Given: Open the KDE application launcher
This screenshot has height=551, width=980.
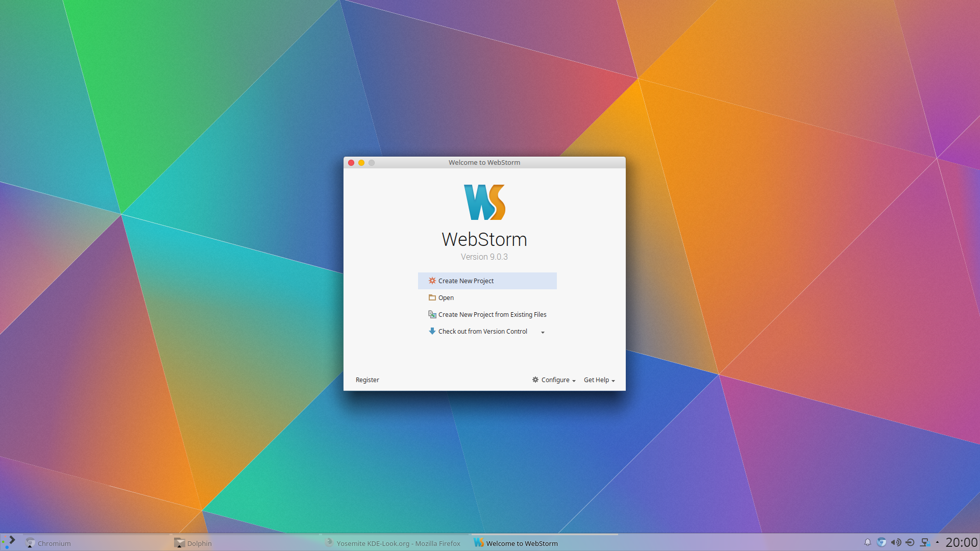Looking at the screenshot, I should point(9,542).
